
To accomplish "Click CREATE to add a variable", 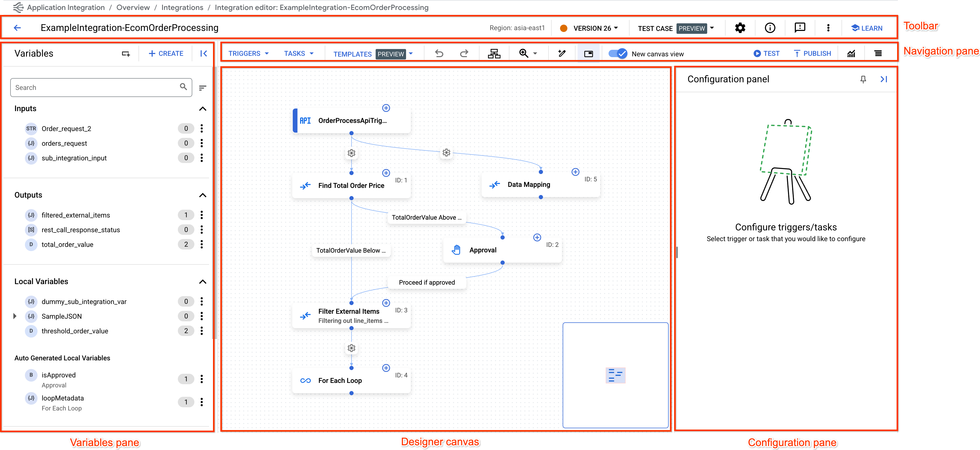I will point(166,53).
